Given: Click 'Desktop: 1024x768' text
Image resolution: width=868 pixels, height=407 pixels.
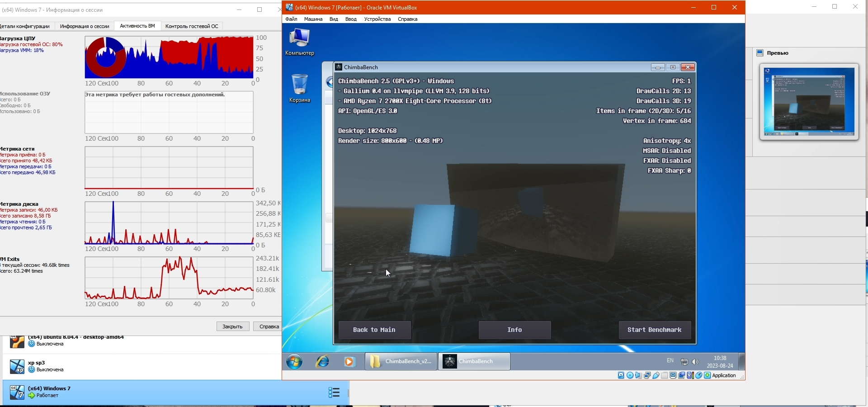Looking at the screenshot, I should pyautogui.click(x=367, y=131).
